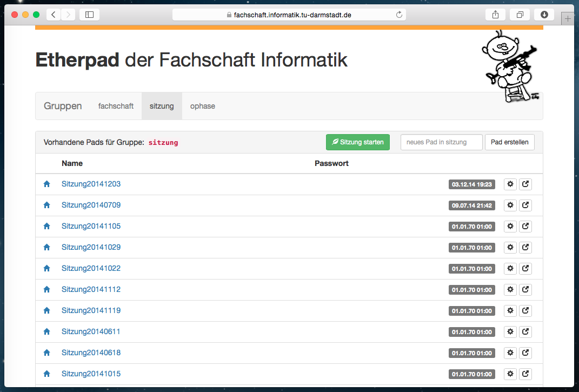Open settings gear for Sitzung20141203
579x392 pixels.
click(510, 184)
